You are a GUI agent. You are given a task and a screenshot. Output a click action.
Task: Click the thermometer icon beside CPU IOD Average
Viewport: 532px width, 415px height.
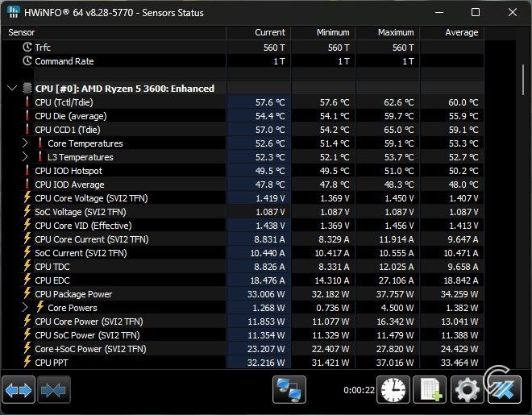(x=27, y=184)
